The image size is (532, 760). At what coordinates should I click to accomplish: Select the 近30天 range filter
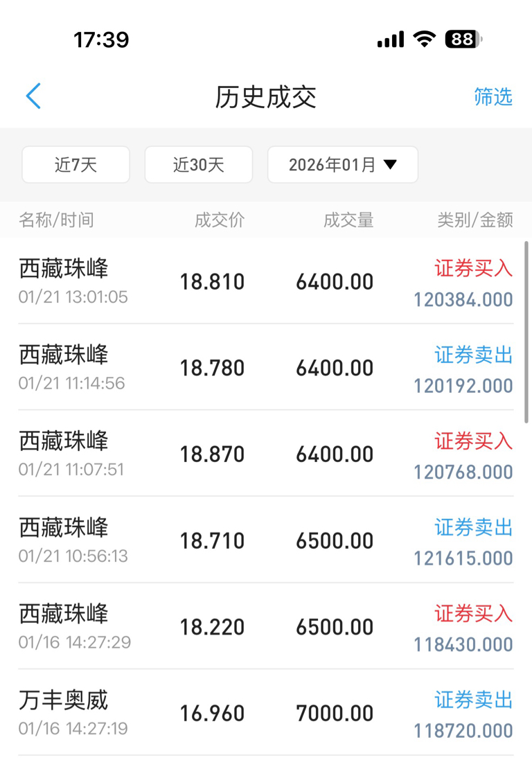point(199,165)
